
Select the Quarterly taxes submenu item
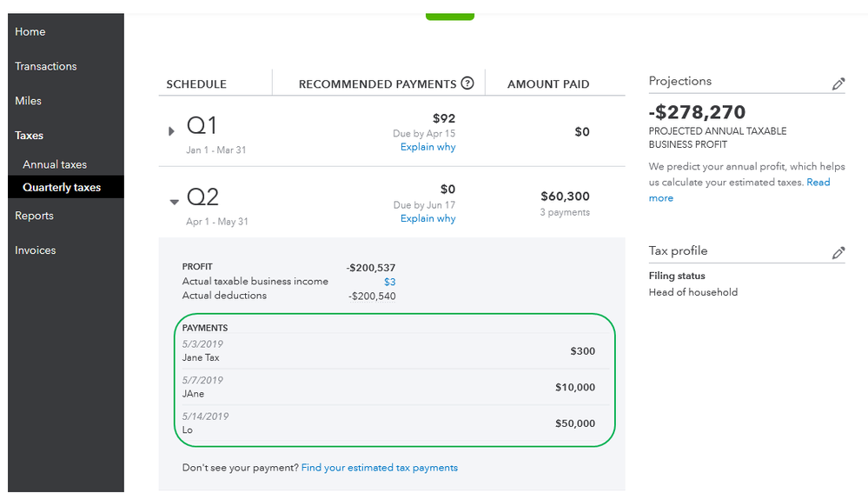(62, 187)
